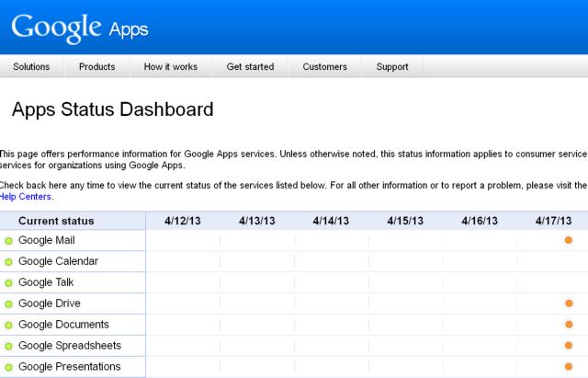The height and width of the screenshot is (378, 588).
Task: Follow the Help Centers link
Action: pyautogui.click(x=27, y=196)
